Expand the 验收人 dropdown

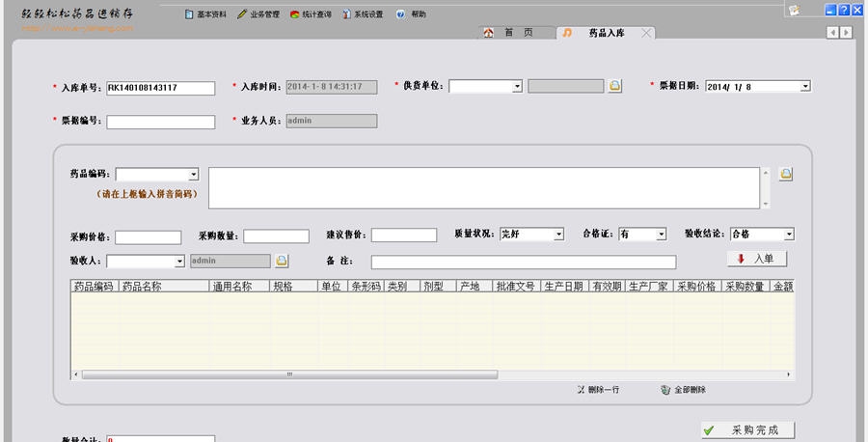click(179, 261)
